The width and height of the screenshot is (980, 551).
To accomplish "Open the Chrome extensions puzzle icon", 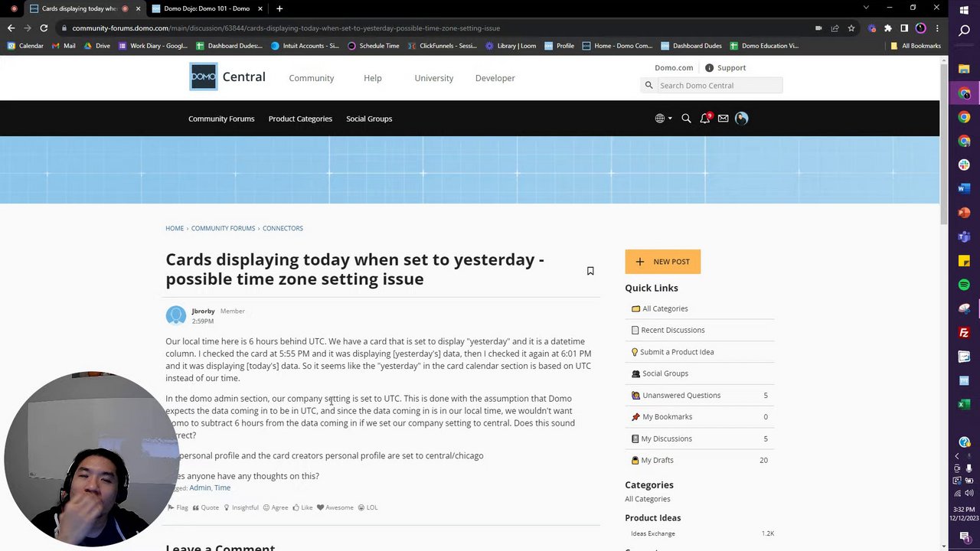I will coord(888,28).
